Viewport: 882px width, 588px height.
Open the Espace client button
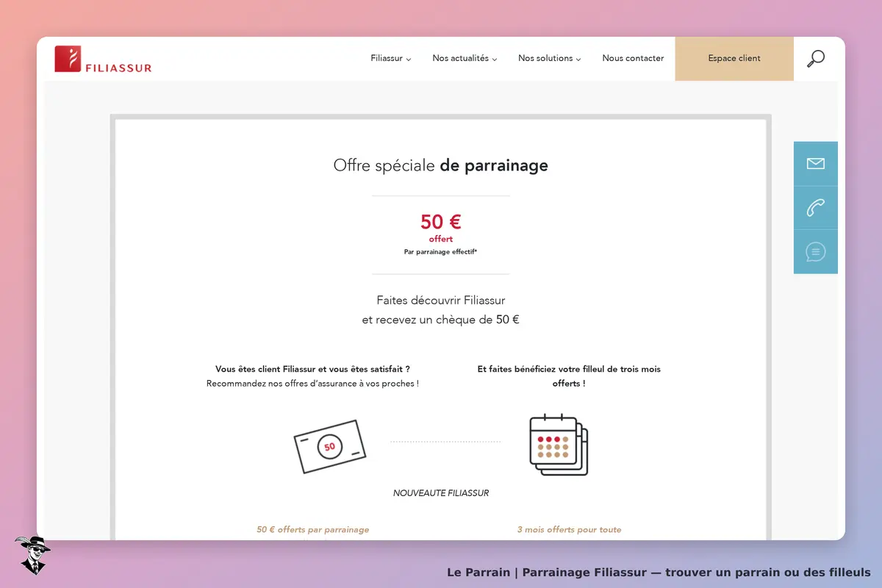pyautogui.click(x=734, y=59)
